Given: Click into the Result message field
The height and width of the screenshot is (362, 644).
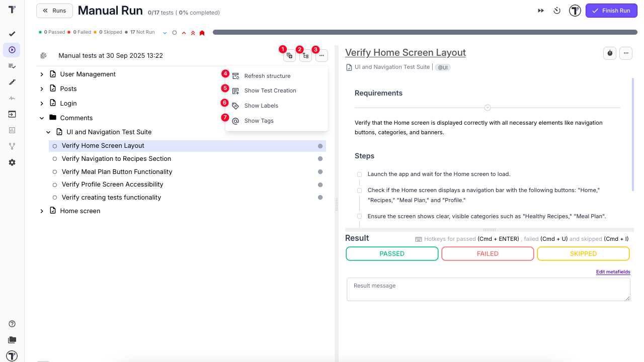Looking at the screenshot, I should [x=488, y=290].
